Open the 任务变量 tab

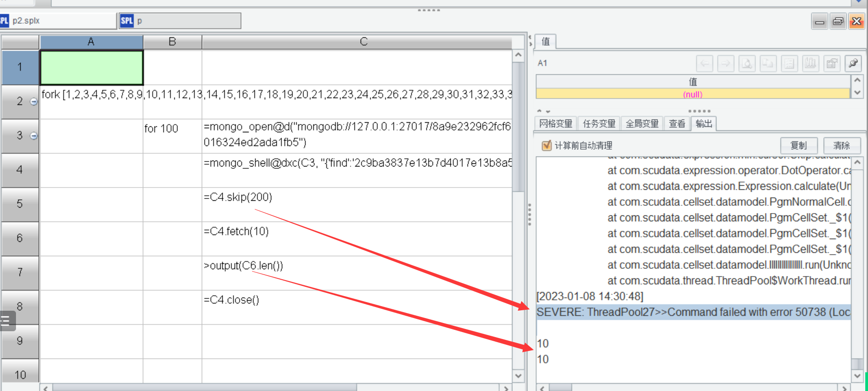[599, 124]
